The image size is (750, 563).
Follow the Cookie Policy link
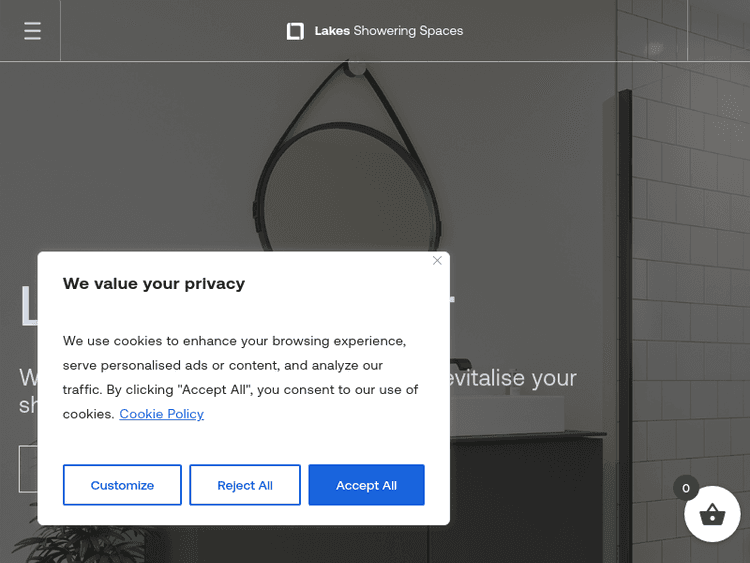[x=161, y=414]
